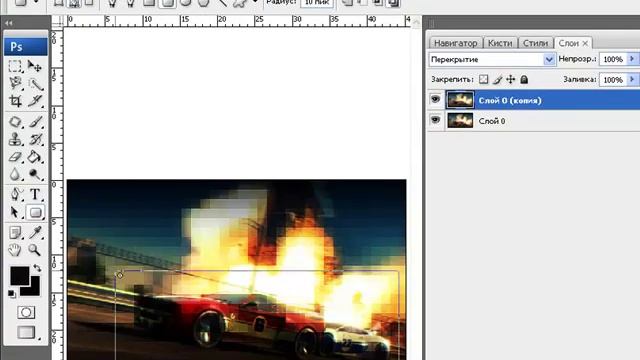Select the Crop tool

(x=15, y=101)
